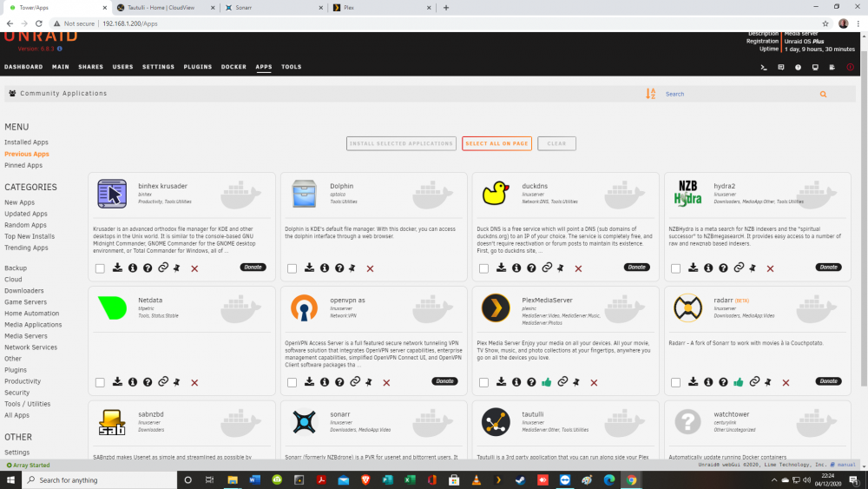Click the Clear button
Viewport: 868px width, 489px height.
coord(556,143)
